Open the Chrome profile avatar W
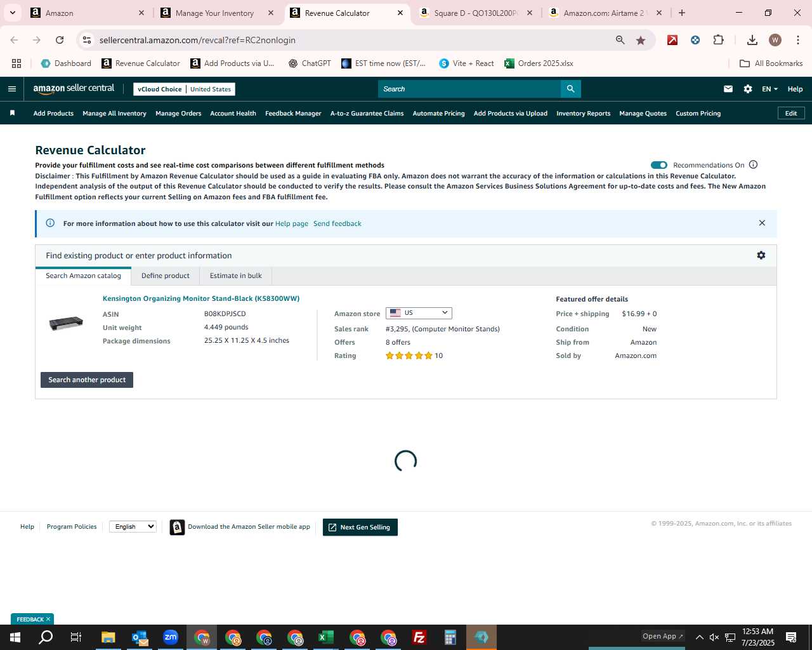Viewport: 812px width, 650px height. coord(775,40)
